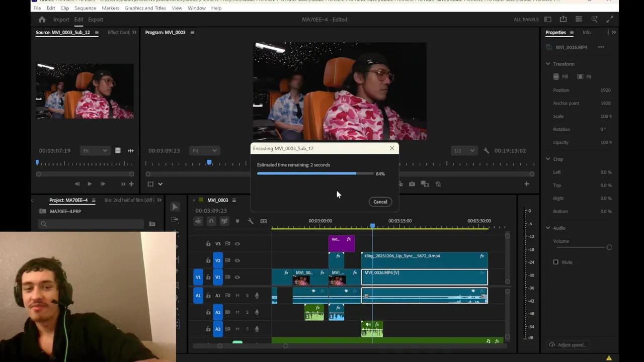Hide V2 track with eye icon
644x362 pixels.
coord(237,260)
